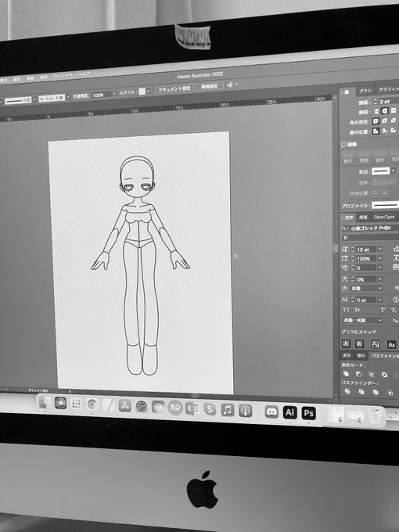Click the font style R field
399x532 pixels.
(370, 238)
